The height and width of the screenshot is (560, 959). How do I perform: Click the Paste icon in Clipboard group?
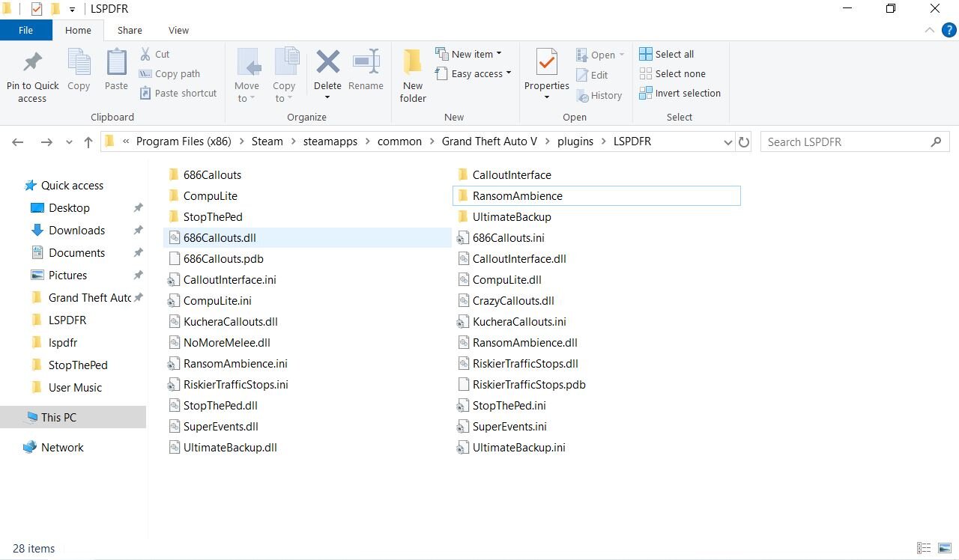click(x=116, y=63)
